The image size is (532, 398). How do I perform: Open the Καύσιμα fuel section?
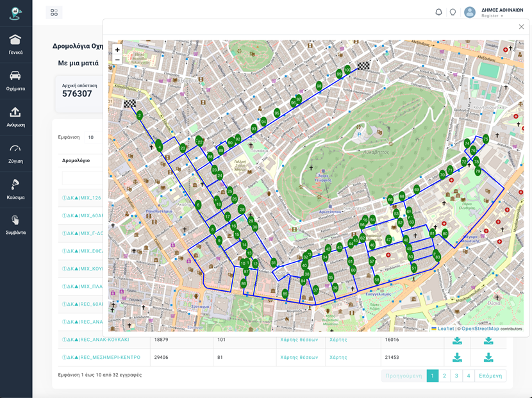tap(15, 190)
